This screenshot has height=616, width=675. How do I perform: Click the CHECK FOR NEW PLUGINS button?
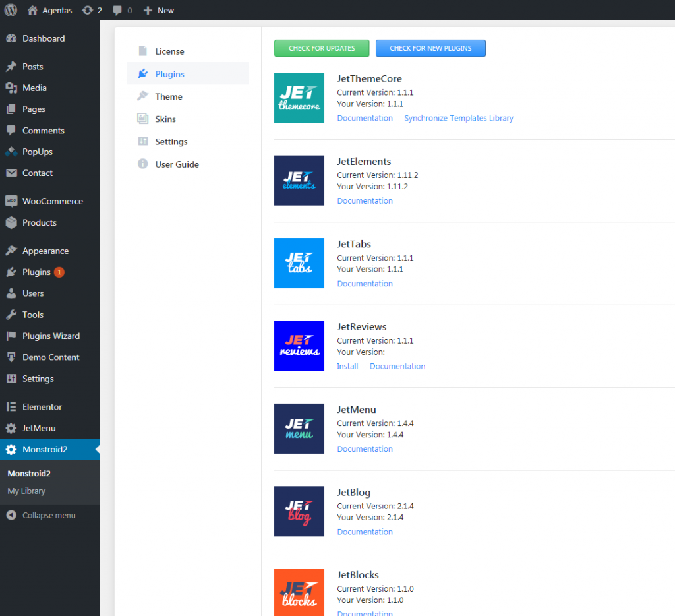430,48
